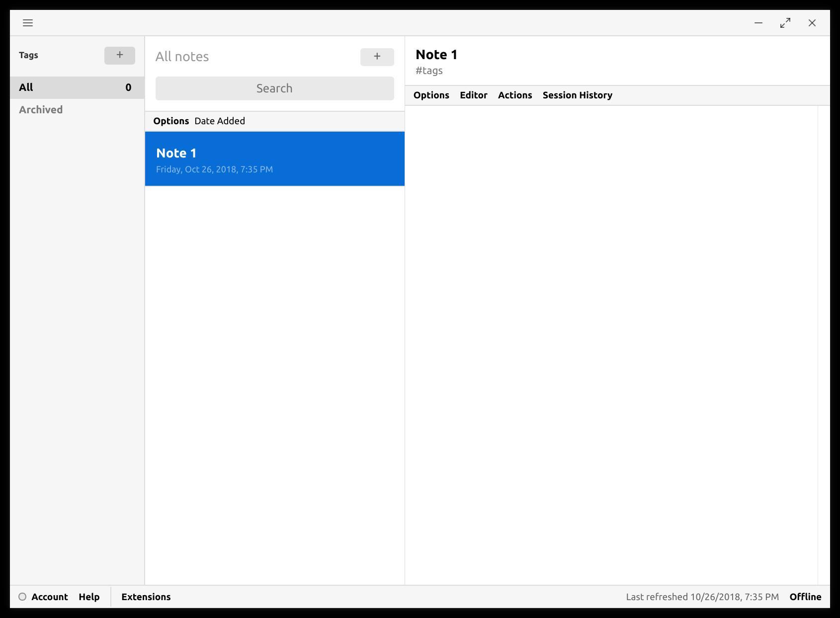The height and width of the screenshot is (618, 840).
Task: Open notes list Options menu
Action: tap(171, 121)
